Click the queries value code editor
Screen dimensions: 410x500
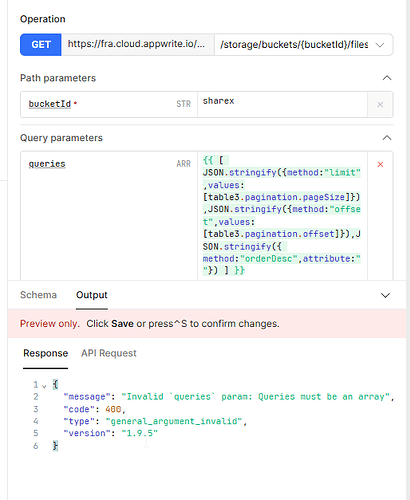(x=282, y=216)
